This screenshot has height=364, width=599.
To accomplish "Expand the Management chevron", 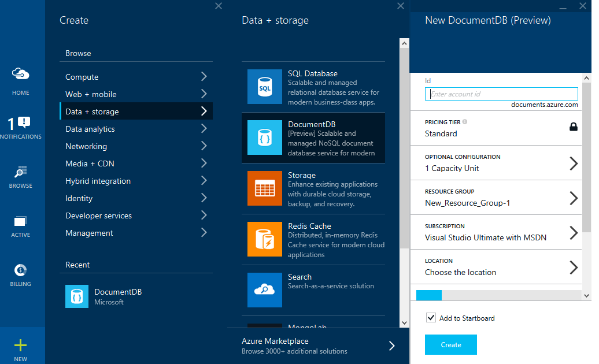I will pyautogui.click(x=204, y=233).
